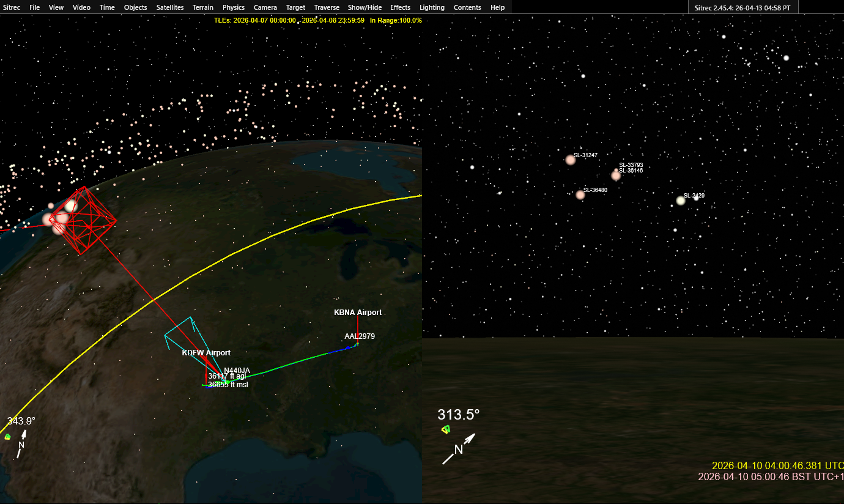Select the SL-36480 satellite dot

pos(580,195)
